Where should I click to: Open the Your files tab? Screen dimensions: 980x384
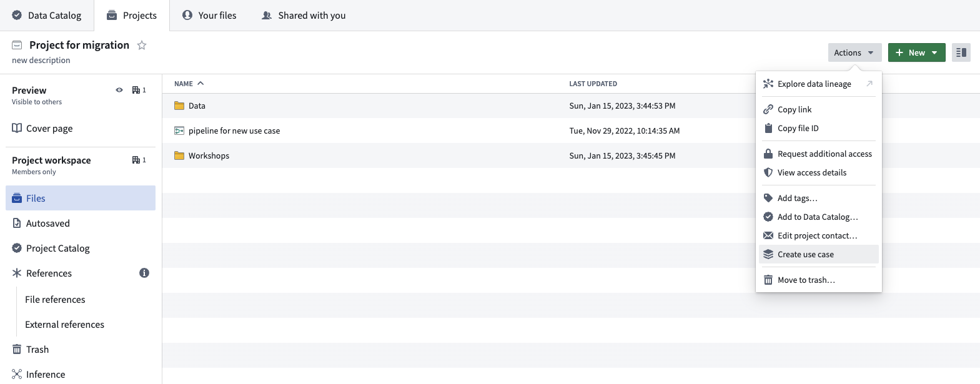[209, 16]
